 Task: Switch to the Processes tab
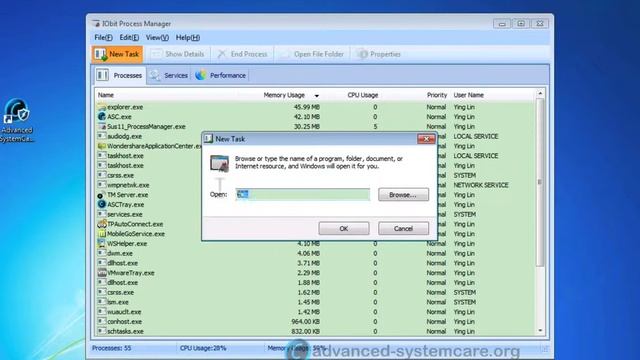pyautogui.click(x=120, y=76)
